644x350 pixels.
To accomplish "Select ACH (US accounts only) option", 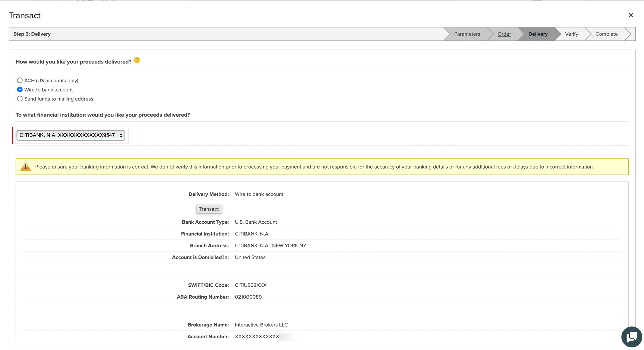I will (20, 80).
